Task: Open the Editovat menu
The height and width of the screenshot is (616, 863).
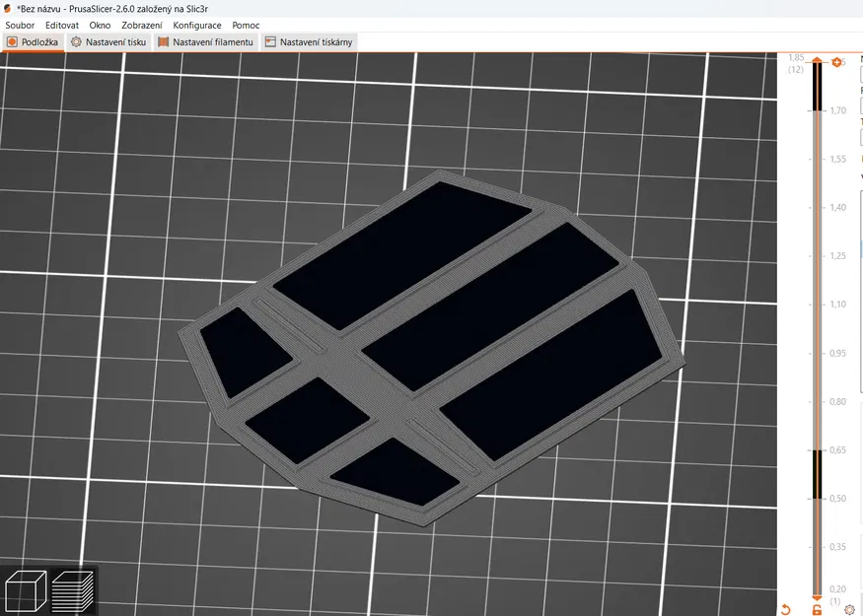Action: coord(62,26)
